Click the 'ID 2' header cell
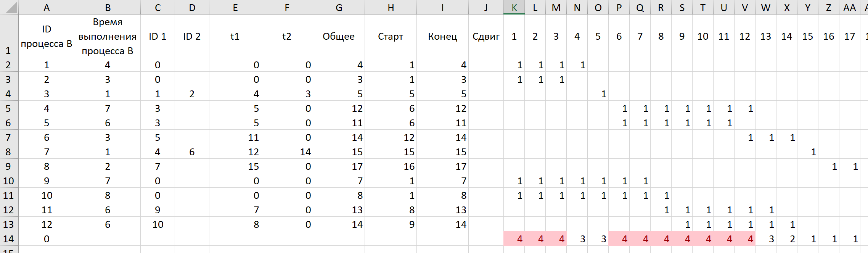This screenshot has width=868, height=253. (192, 36)
